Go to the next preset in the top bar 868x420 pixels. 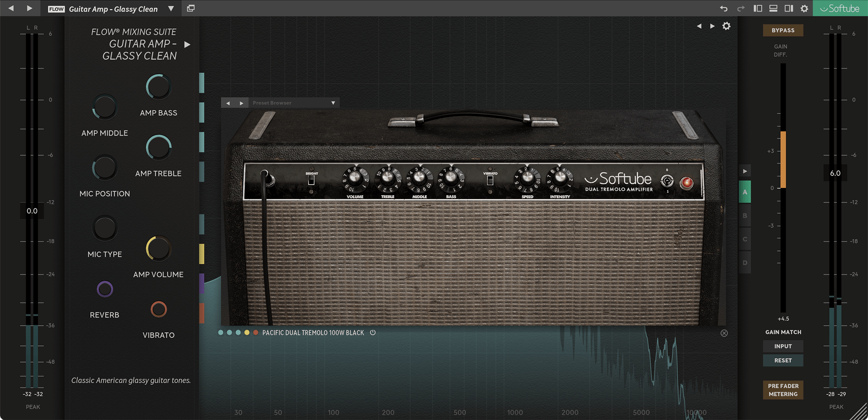29,8
